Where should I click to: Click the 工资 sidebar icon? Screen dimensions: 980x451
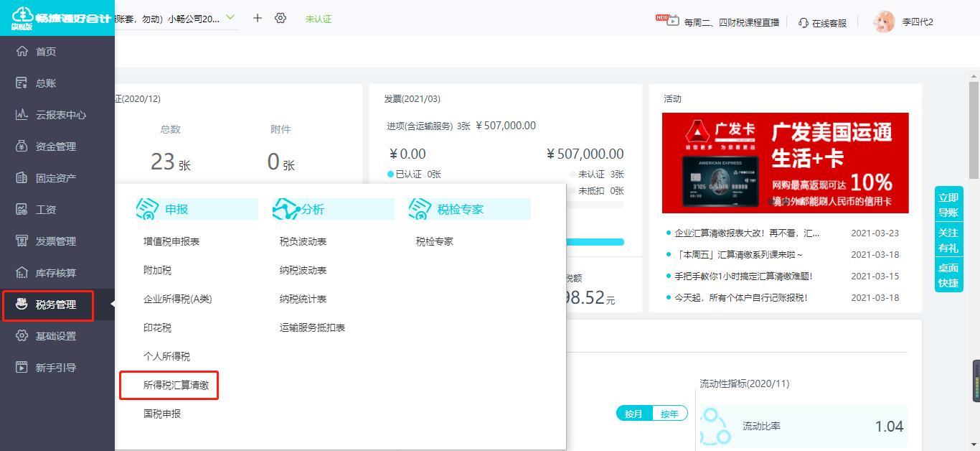(x=46, y=209)
